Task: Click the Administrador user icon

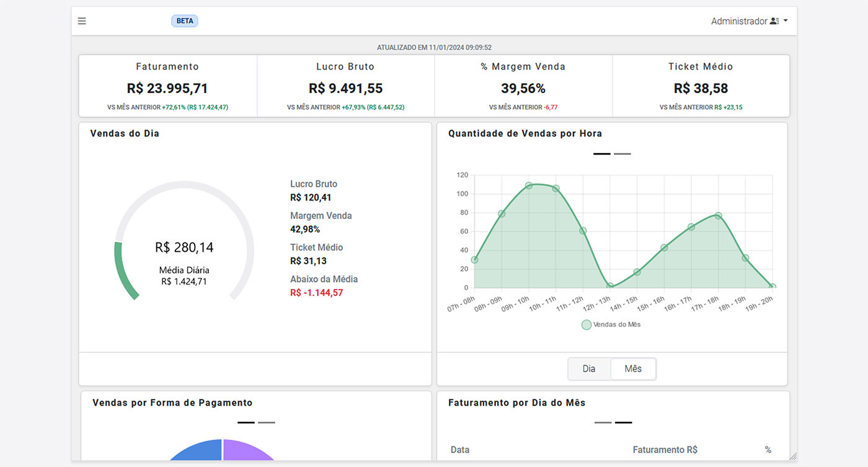Action: (x=774, y=21)
